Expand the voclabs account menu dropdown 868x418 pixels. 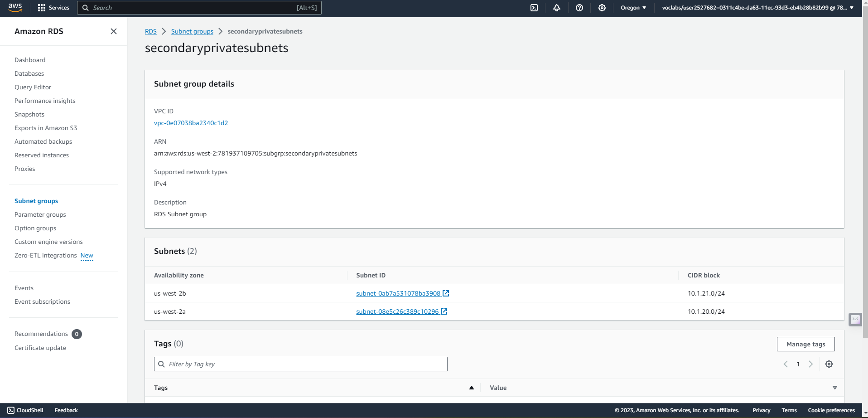pyautogui.click(x=757, y=8)
